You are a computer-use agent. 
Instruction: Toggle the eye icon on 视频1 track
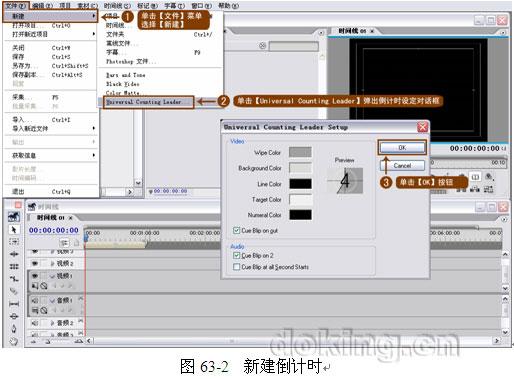pos(35,276)
